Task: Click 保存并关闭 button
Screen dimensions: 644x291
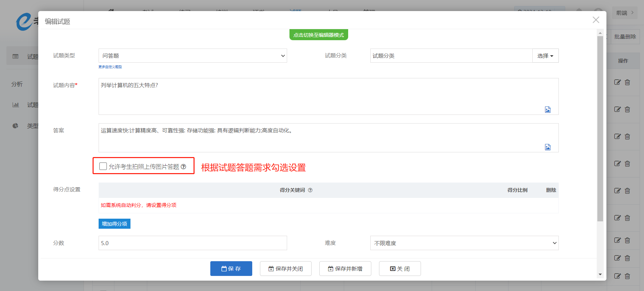Action: point(285,269)
